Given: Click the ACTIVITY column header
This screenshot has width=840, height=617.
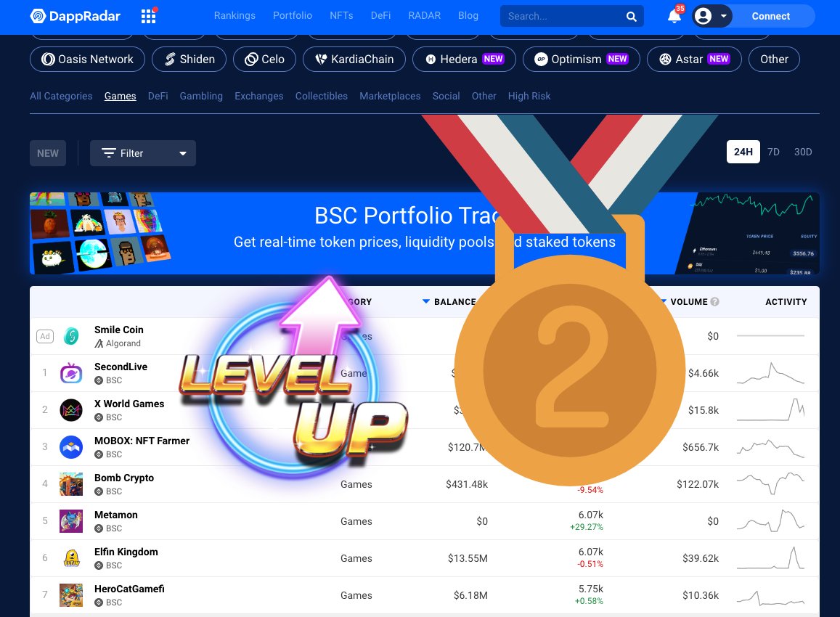Looking at the screenshot, I should tap(786, 301).
